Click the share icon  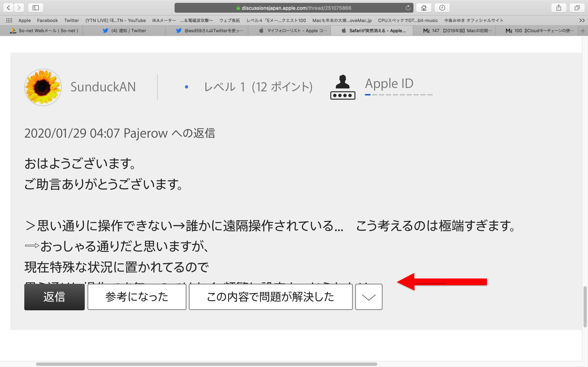pos(559,8)
